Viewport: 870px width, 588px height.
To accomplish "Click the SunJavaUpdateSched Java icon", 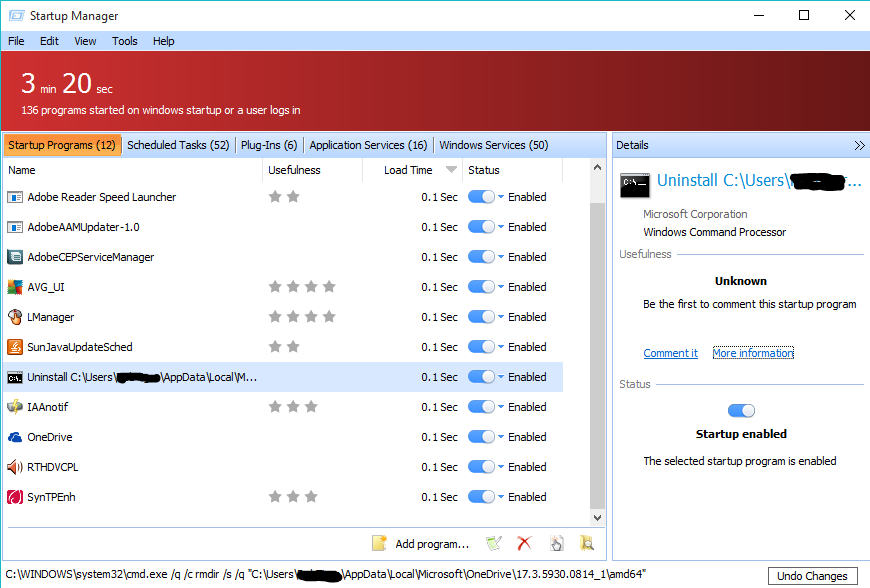I will (15, 347).
